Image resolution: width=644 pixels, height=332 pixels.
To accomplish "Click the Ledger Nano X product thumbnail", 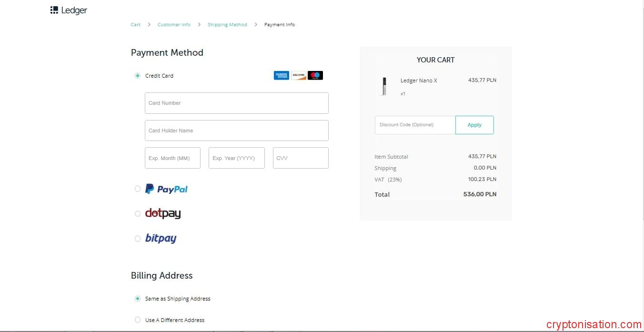I will point(384,86).
